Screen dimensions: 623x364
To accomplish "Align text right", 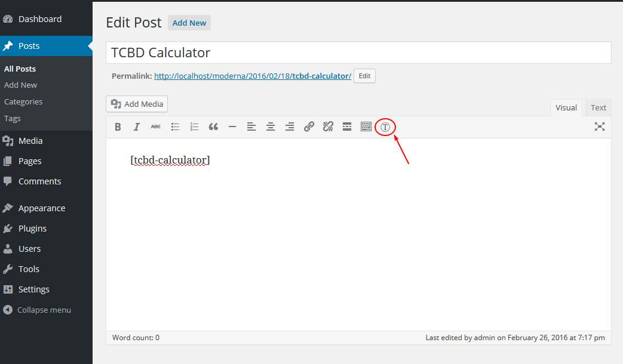I will pos(290,127).
